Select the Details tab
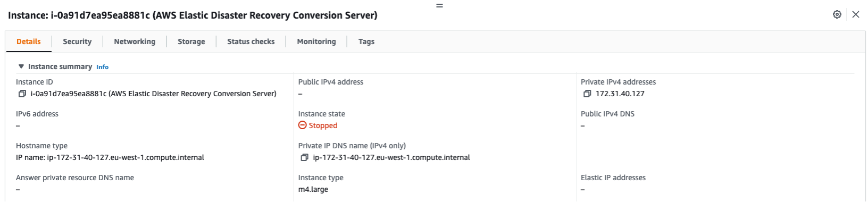This screenshot has height=202, width=868. click(29, 41)
